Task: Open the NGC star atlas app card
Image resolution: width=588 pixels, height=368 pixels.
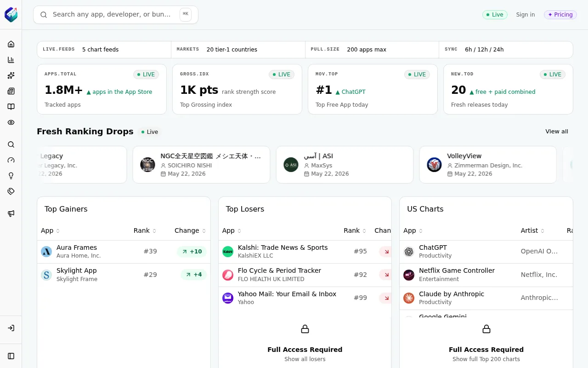Action: coord(201,165)
